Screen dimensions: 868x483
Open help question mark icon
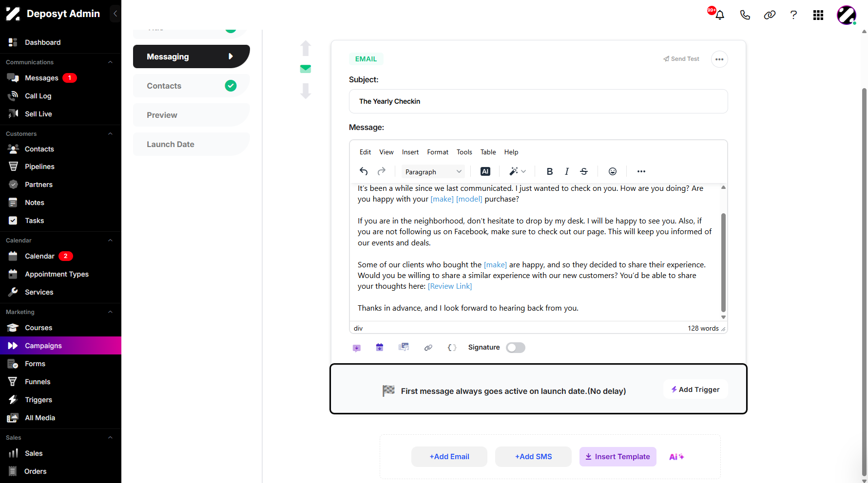793,15
